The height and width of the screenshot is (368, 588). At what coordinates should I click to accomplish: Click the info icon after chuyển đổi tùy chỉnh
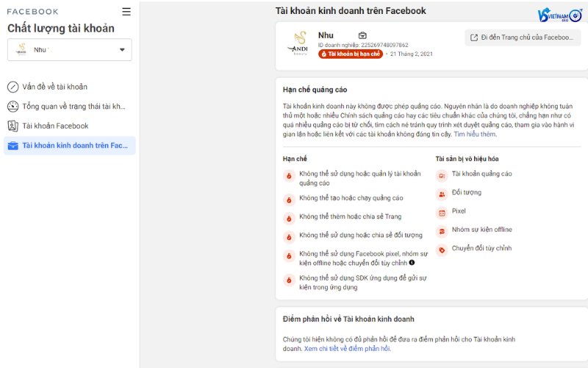tap(412, 263)
